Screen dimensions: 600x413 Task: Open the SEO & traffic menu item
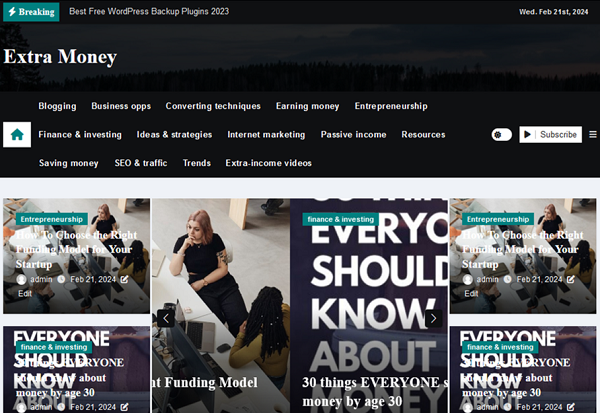click(140, 163)
